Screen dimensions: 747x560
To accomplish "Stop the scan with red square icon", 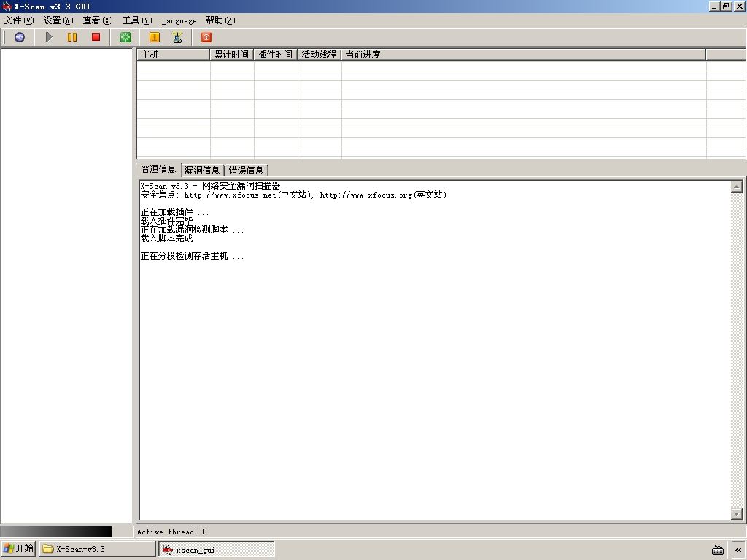I will coord(96,37).
